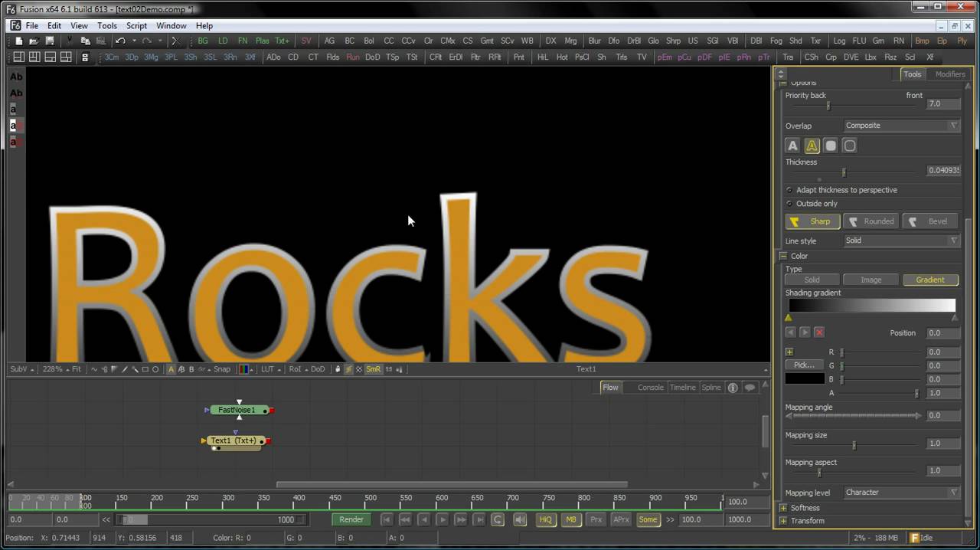This screenshot has height=550, width=980.
Task: Open the Mapping level Character dropdown
Action: [902, 493]
